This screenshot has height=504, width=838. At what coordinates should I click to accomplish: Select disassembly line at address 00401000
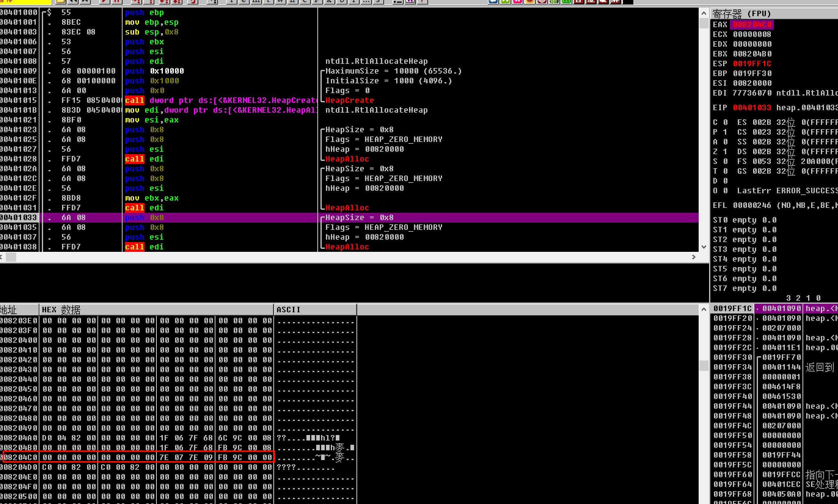(x=349, y=13)
